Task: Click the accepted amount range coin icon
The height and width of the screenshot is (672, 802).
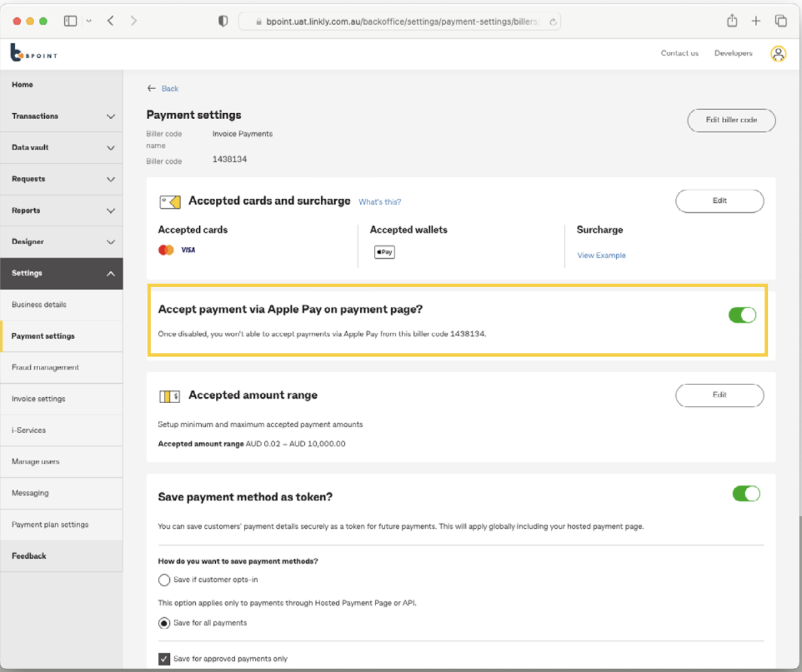Action: point(169,396)
